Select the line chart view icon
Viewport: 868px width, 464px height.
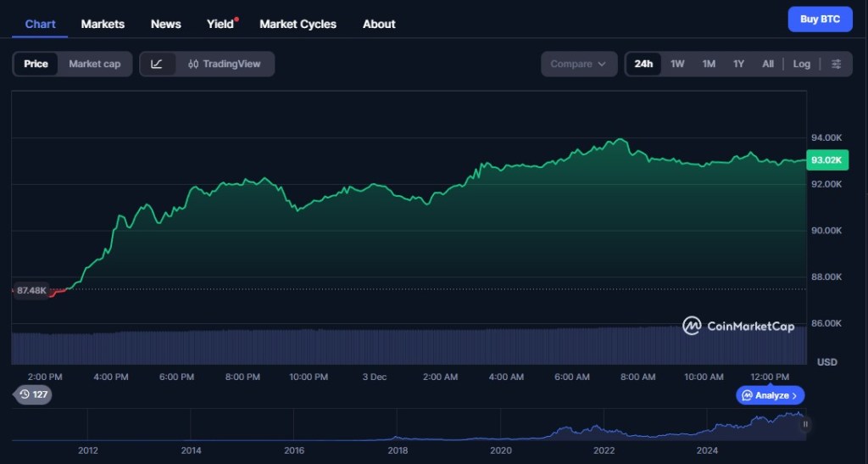157,64
